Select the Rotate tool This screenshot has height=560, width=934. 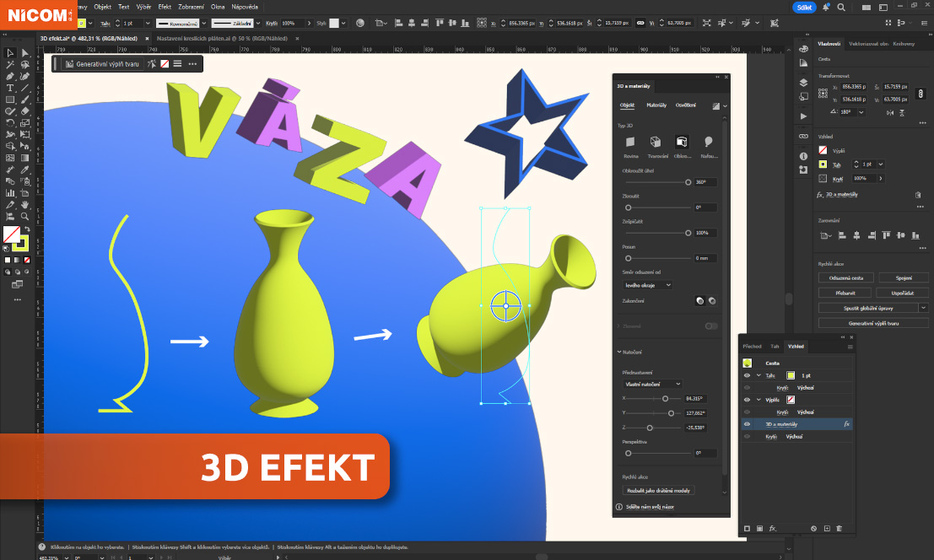[10, 122]
